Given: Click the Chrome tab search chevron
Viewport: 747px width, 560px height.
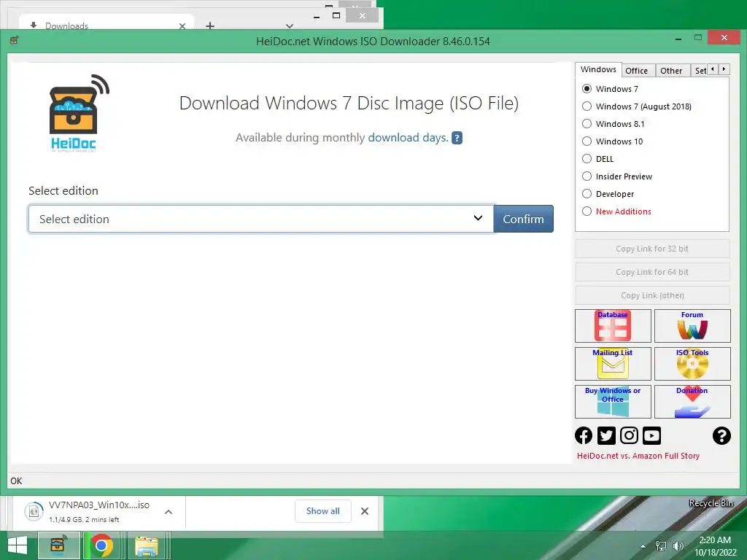Looking at the screenshot, I should [x=289, y=26].
